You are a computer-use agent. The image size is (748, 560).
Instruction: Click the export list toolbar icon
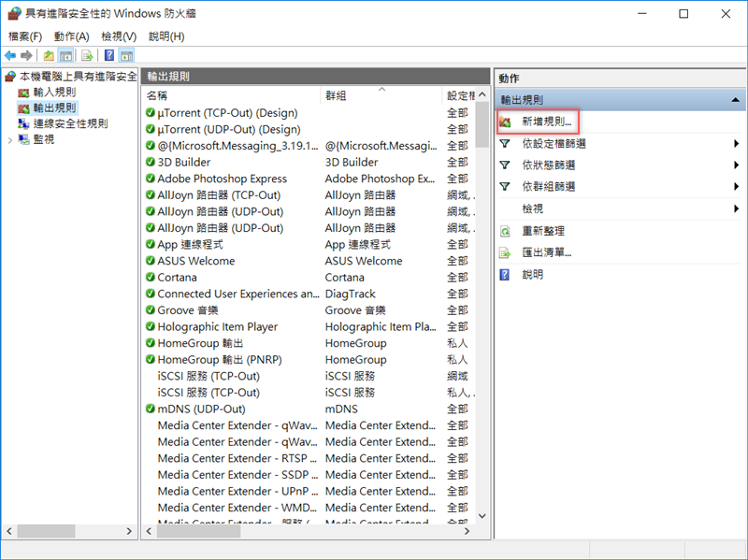click(87, 55)
